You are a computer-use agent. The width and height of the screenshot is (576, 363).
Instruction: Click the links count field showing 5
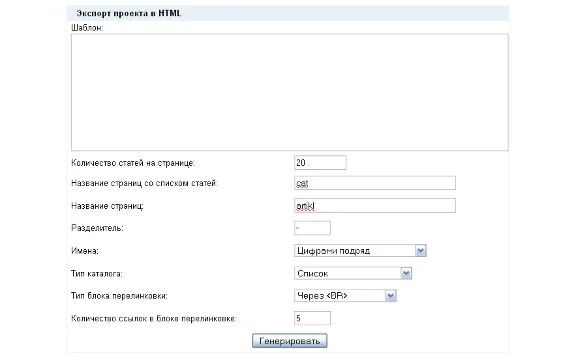[x=313, y=318]
